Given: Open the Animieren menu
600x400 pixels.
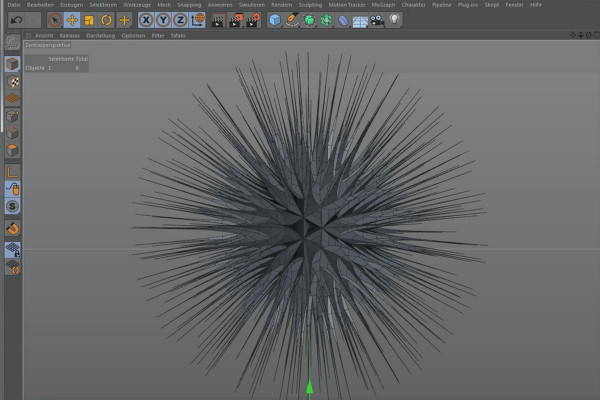Looking at the screenshot, I should tap(220, 5).
